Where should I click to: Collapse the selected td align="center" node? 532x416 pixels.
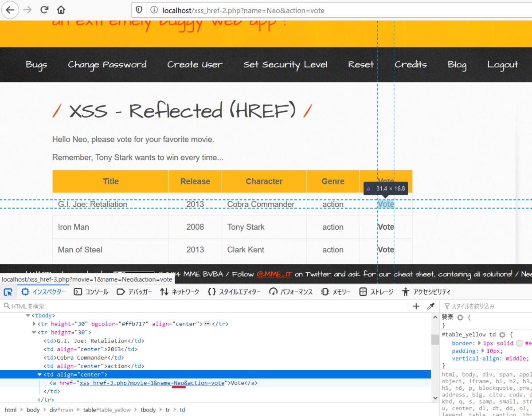(39, 374)
